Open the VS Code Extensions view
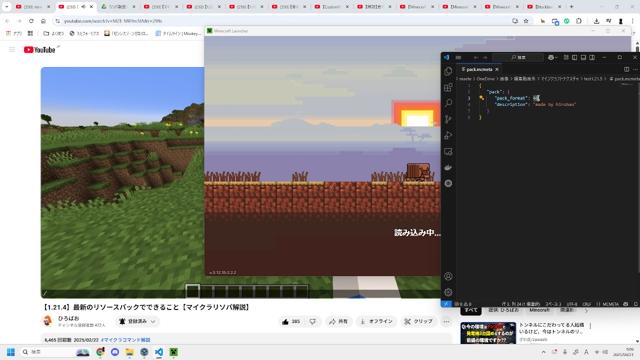This screenshot has height=360, width=640. [448, 87]
